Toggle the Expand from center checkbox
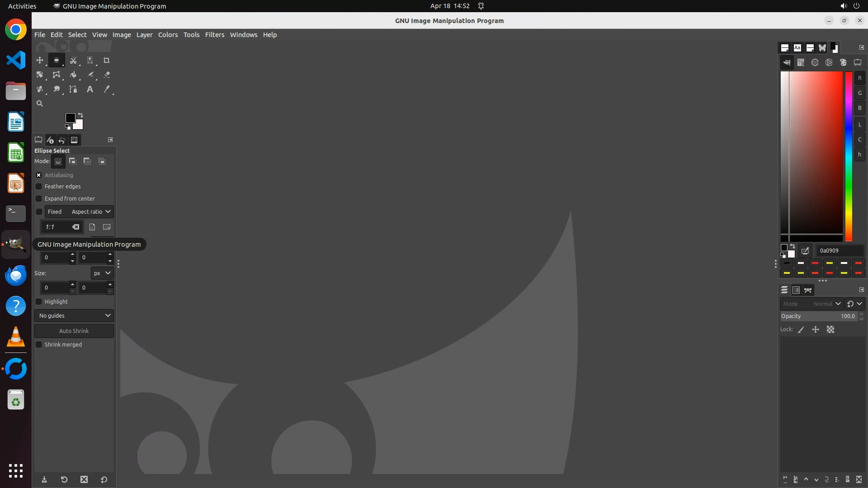 (39, 198)
